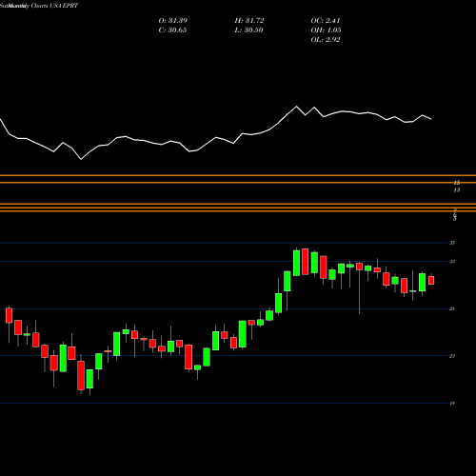Click the 35 price axis label
Screen dimensions: 476x476
(x=452, y=243)
